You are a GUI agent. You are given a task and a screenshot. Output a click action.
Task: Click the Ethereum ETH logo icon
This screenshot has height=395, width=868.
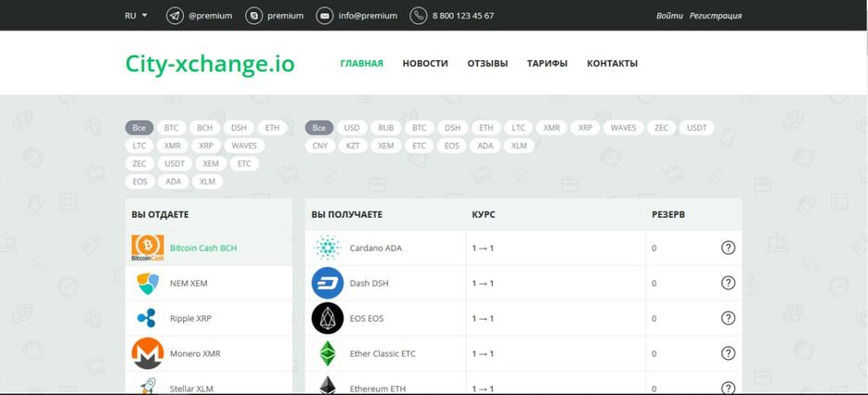(x=328, y=385)
